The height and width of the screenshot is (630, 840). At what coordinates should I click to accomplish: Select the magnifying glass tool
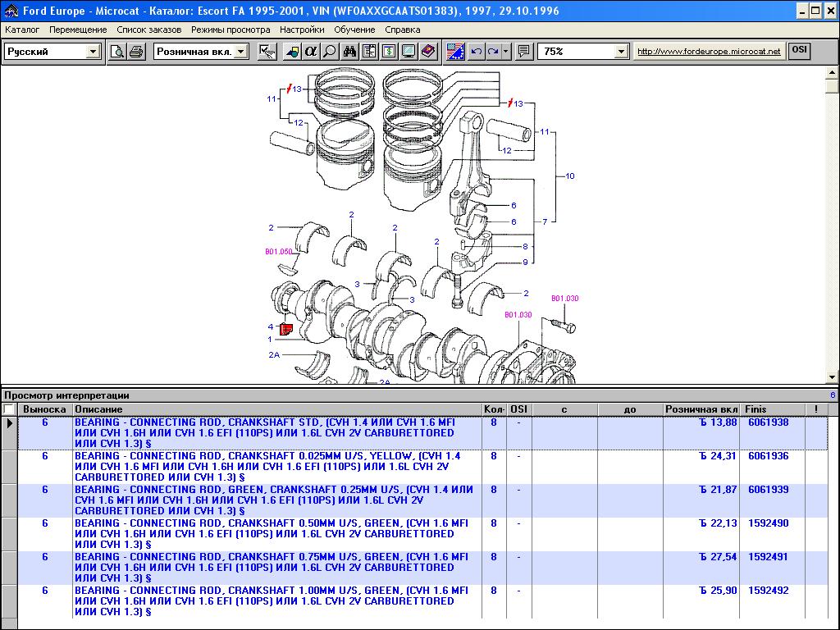coord(329,52)
